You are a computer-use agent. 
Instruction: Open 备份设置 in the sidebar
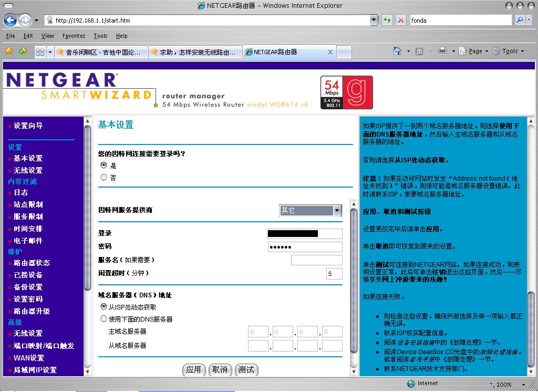[x=28, y=287]
